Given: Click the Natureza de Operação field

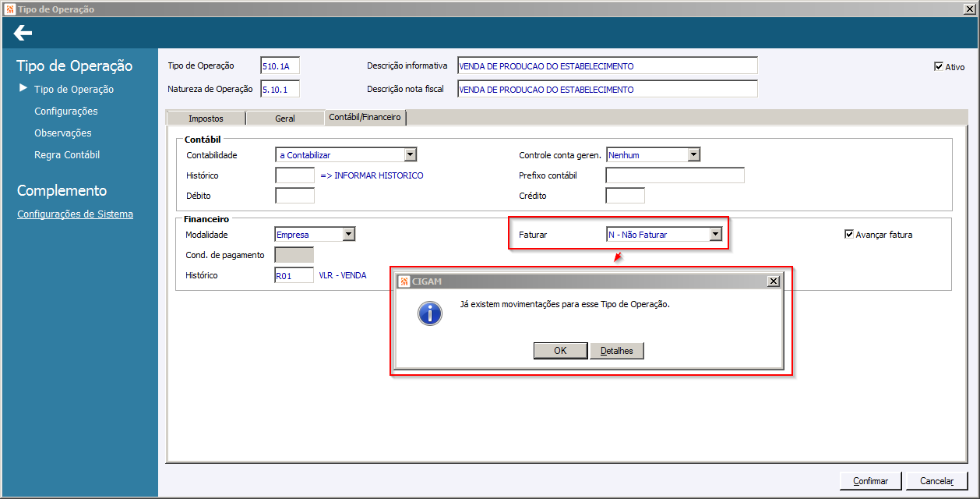Looking at the screenshot, I should (280, 89).
